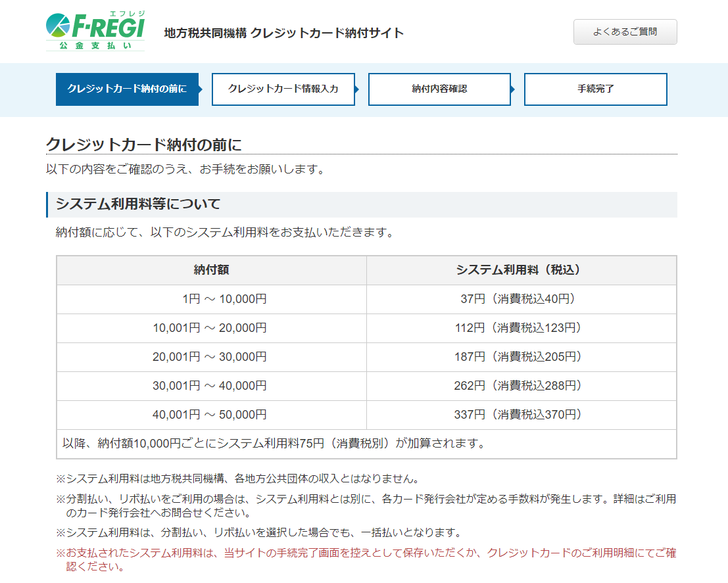The height and width of the screenshot is (583, 728).
Task: Select the 納付内容確認 step
Action: click(439, 89)
